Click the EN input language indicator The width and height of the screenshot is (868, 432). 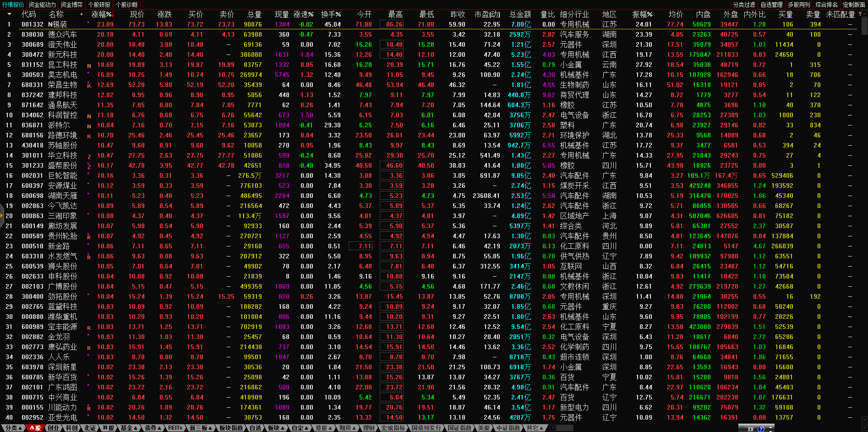pos(750,429)
